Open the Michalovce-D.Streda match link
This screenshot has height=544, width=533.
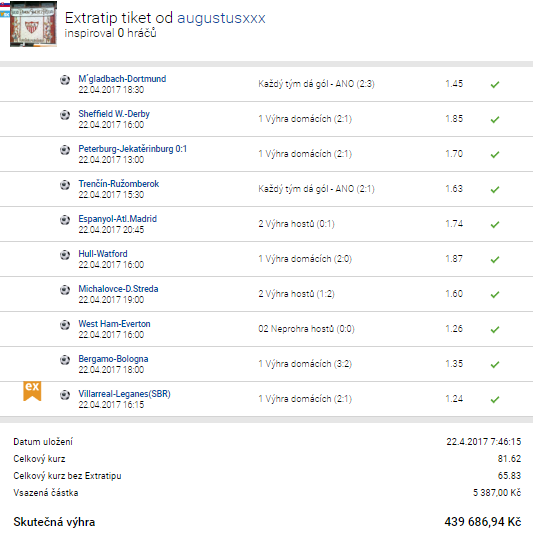(x=118, y=289)
